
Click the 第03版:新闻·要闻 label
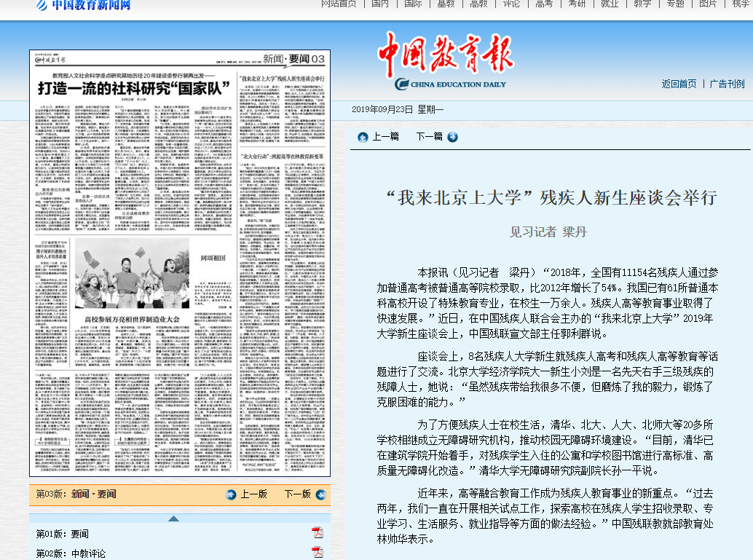pos(76,494)
